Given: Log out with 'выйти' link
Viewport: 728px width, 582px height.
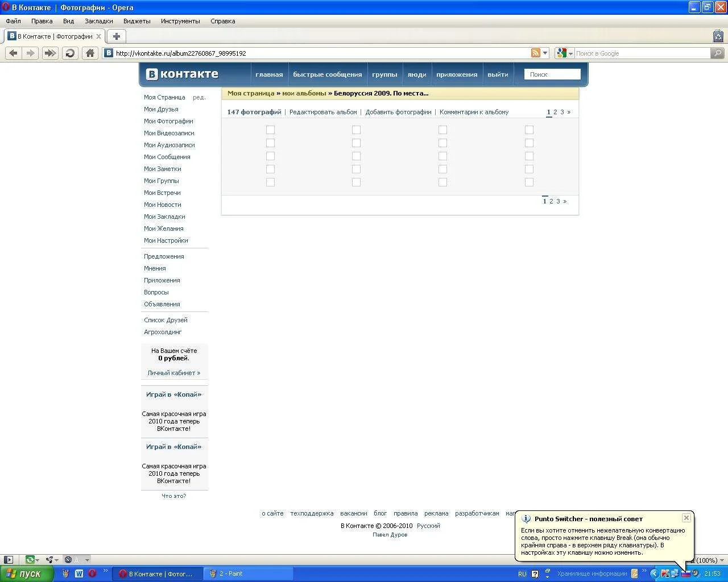Looking at the screenshot, I should point(498,74).
